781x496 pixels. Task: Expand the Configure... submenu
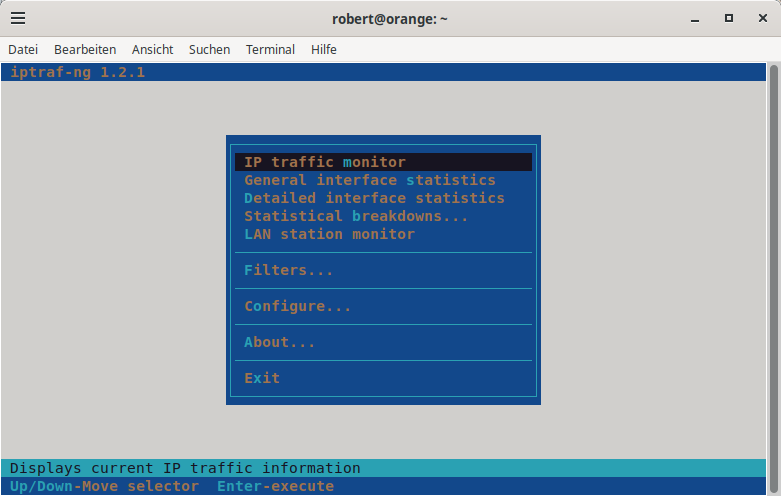point(298,306)
